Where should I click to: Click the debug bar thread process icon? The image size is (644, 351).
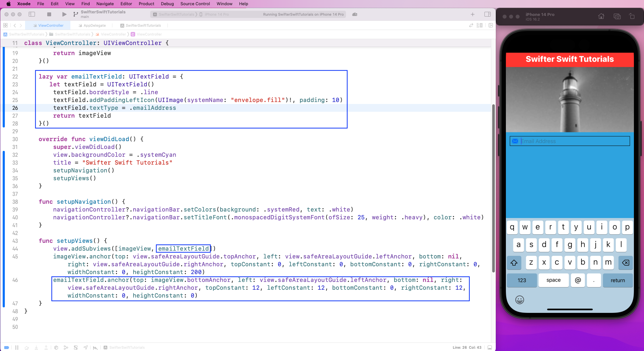(x=95, y=347)
